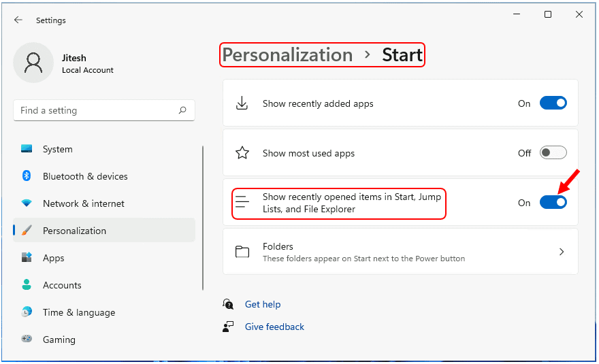Click the Apps icon in sidebar
Image resolution: width=599 pixels, height=364 pixels.
[27, 257]
